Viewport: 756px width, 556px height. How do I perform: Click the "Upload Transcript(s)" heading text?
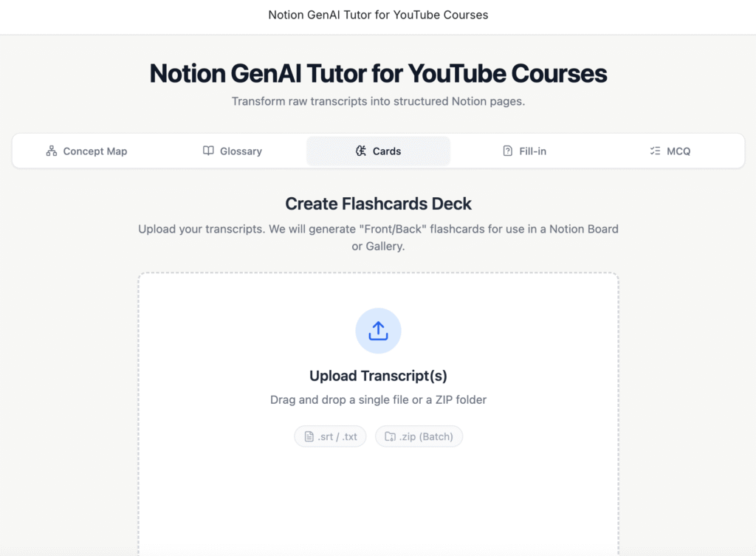[378, 376]
